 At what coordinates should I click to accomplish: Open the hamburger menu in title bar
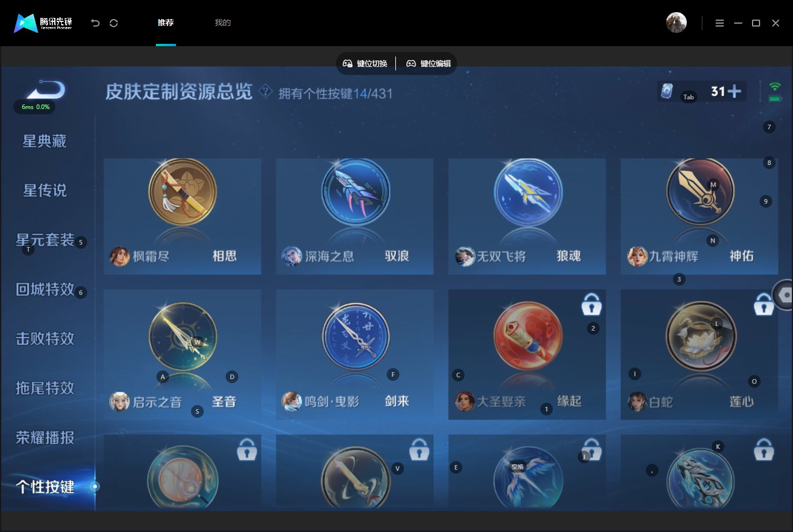[x=719, y=23]
